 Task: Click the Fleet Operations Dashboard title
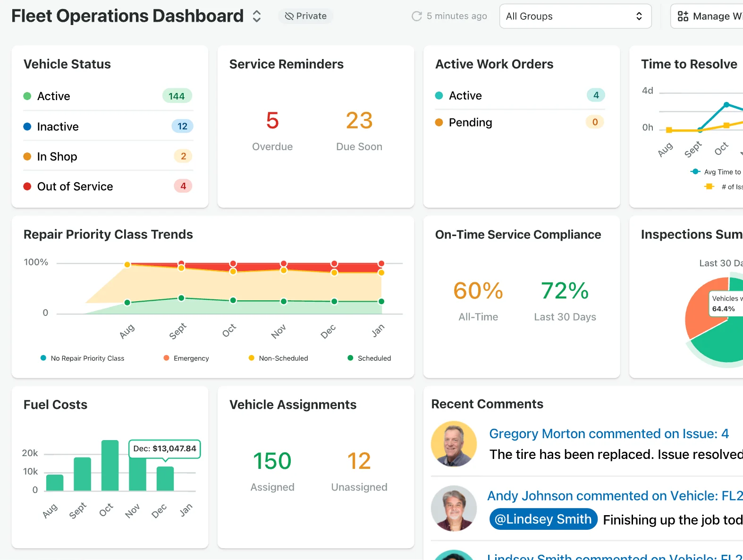(x=127, y=16)
